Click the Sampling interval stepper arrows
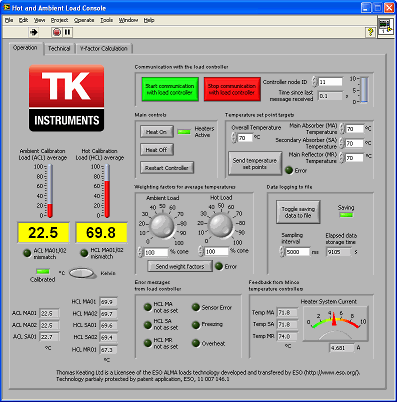This screenshot has width=397, height=402. coord(282,252)
